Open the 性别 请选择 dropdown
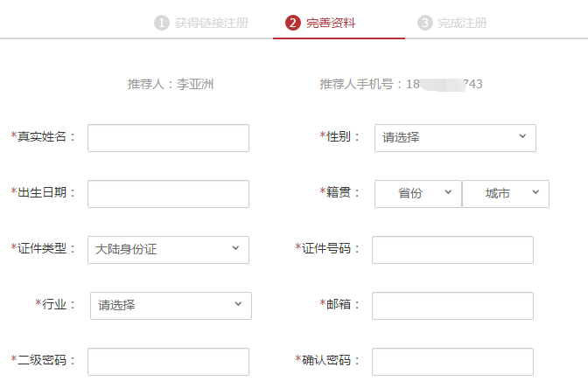588x388 pixels. coord(455,138)
